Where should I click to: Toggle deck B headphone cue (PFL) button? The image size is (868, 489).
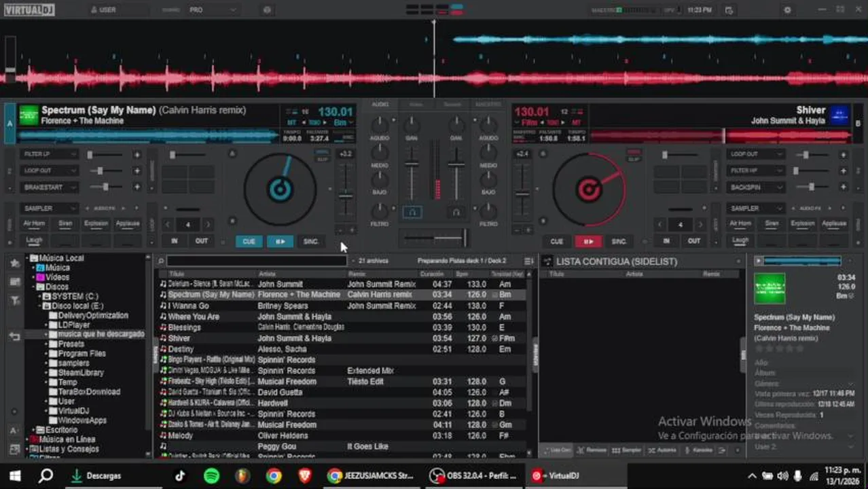[x=456, y=212]
